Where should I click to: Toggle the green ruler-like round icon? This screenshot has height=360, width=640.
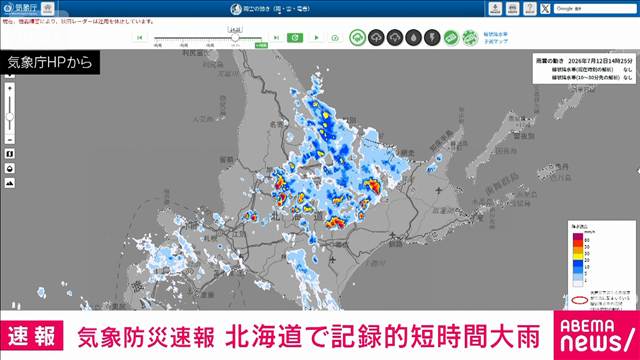pos(451,38)
